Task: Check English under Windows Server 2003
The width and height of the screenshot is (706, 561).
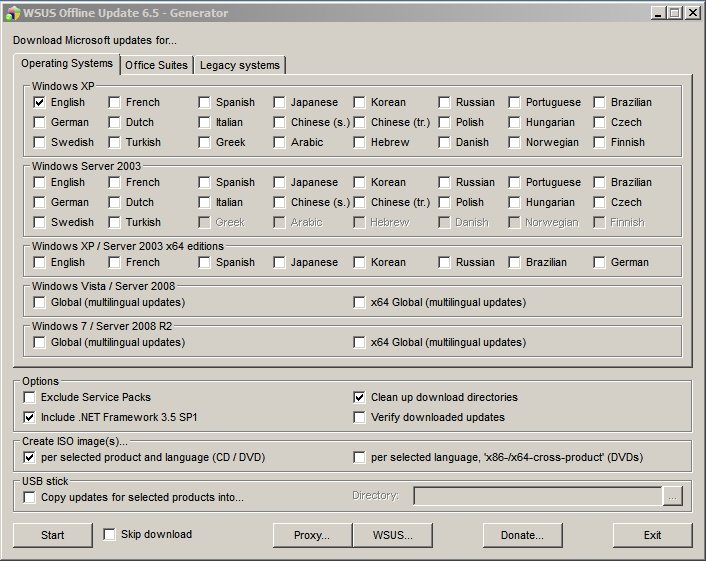Action: coord(40,182)
